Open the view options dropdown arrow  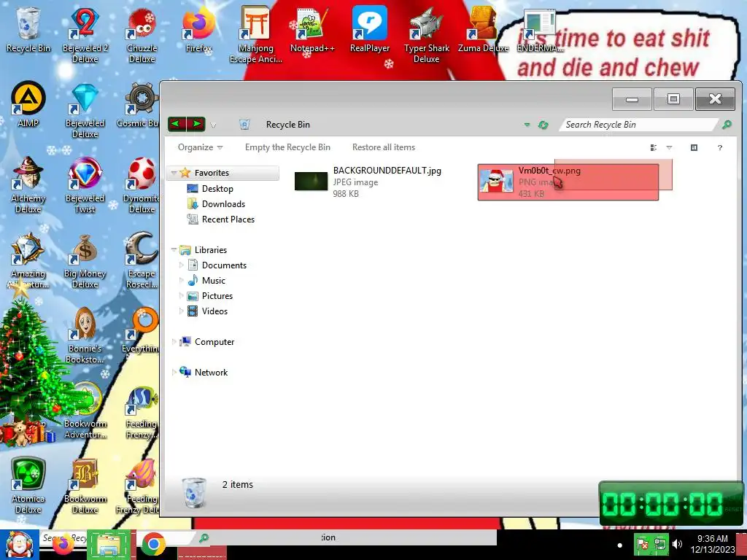pos(670,147)
